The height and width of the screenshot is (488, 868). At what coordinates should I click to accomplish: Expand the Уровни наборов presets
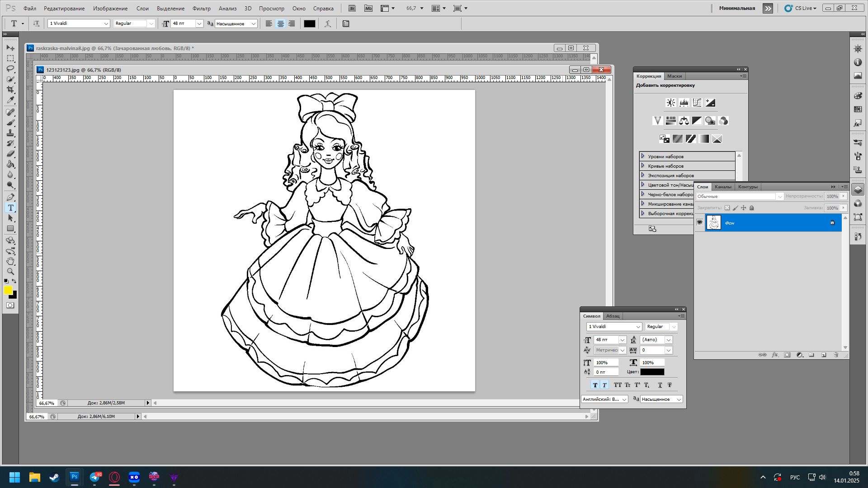[x=643, y=156]
